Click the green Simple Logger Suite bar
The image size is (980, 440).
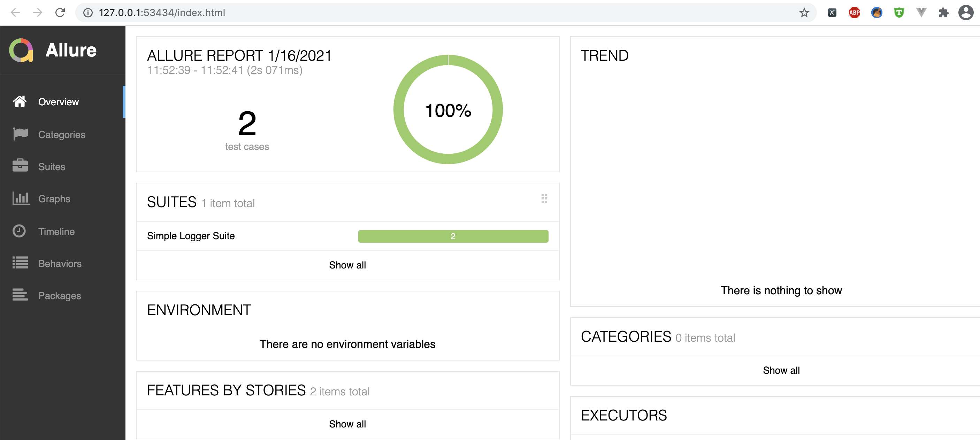[453, 236]
